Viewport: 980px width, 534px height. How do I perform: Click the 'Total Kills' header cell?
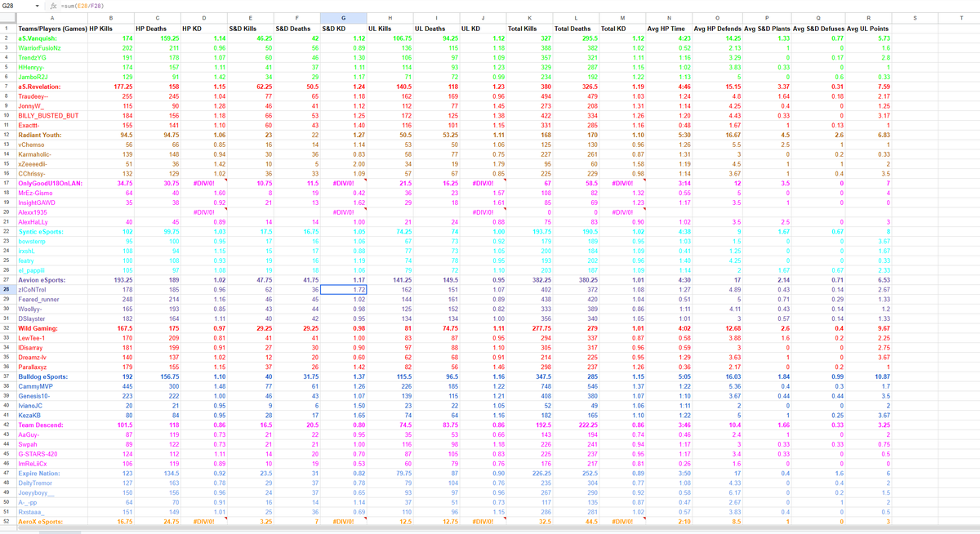coord(528,28)
